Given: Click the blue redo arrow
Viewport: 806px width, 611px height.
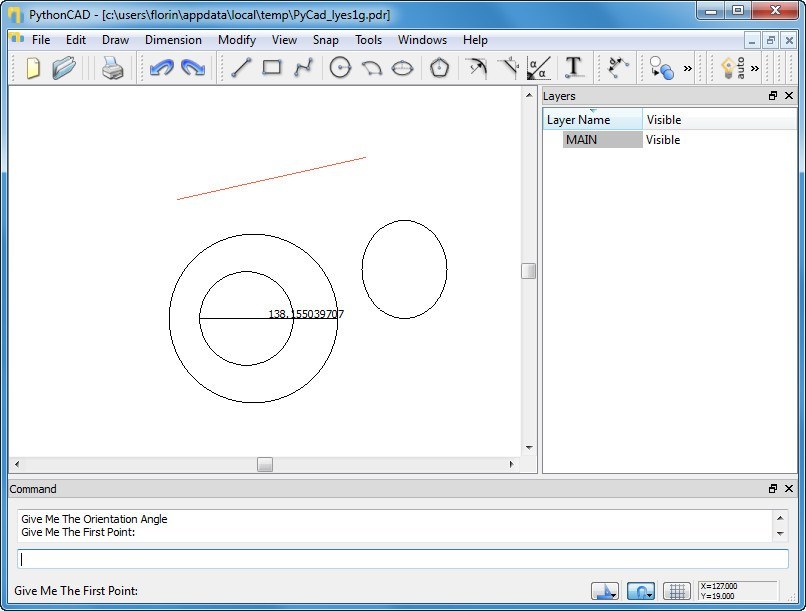Looking at the screenshot, I should [193, 68].
